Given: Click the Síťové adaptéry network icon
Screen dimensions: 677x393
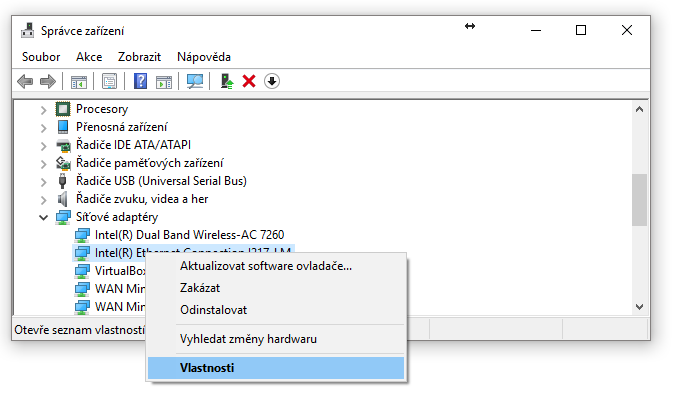Looking at the screenshot, I should [63, 217].
